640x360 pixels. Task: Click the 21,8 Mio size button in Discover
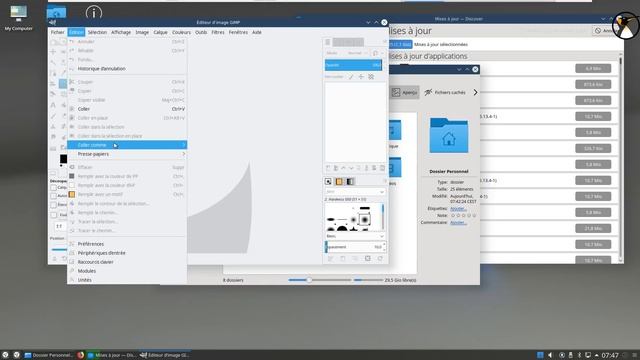pos(593,229)
